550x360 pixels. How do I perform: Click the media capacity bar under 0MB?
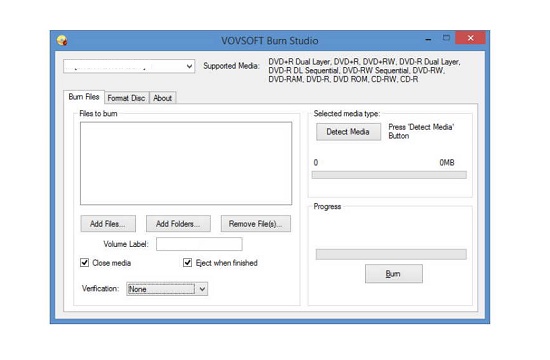click(x=389, y=175)
